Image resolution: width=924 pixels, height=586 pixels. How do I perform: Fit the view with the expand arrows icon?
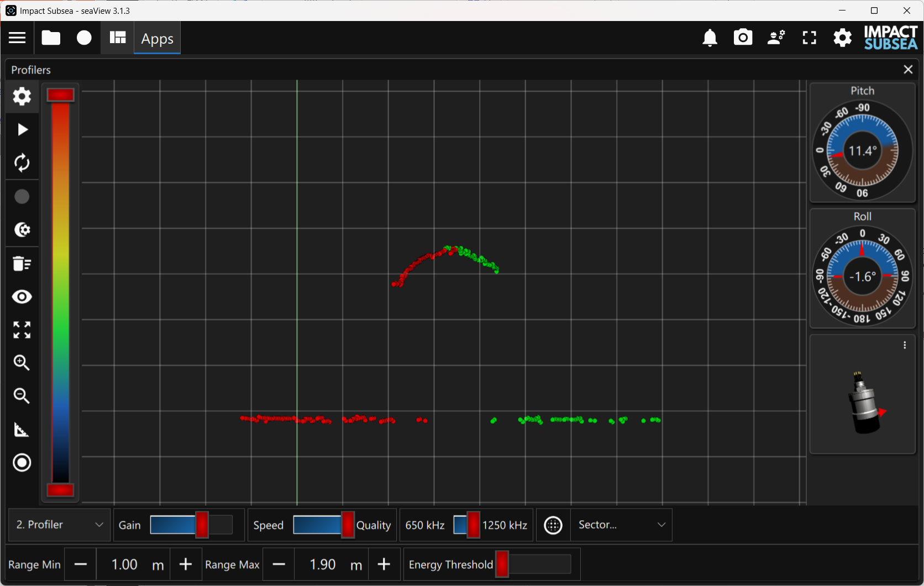point(22,330)
